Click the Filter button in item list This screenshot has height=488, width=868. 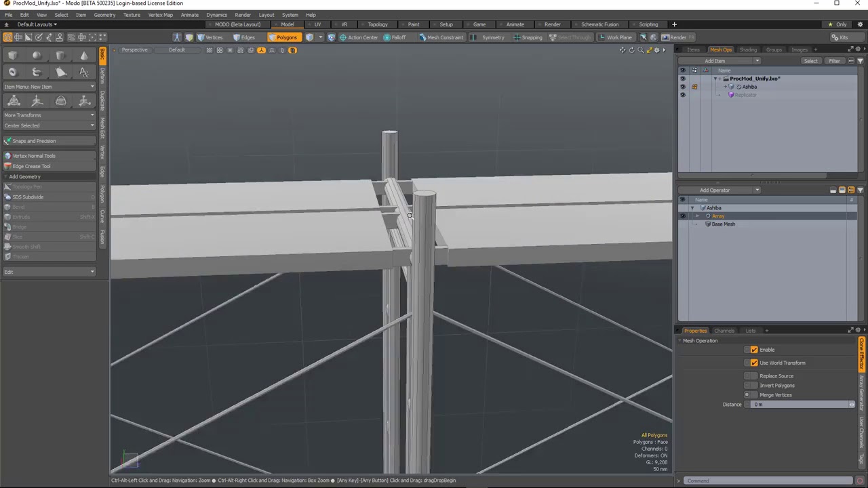[834, 61]
